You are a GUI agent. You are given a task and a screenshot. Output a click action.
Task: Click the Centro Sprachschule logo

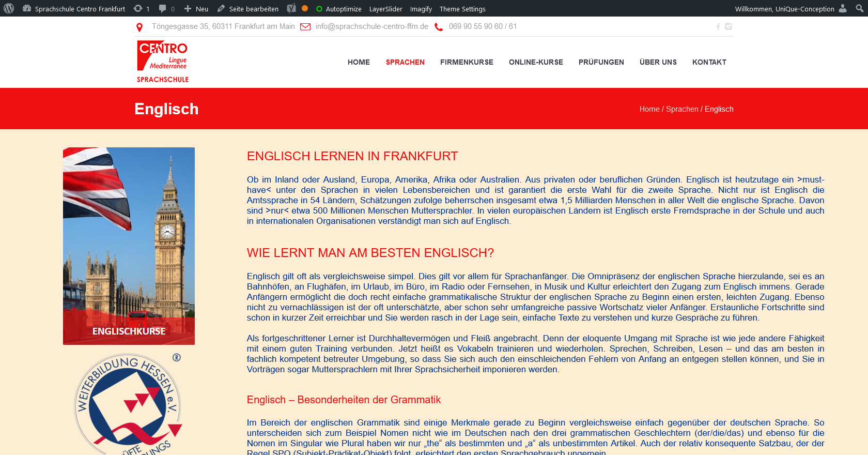click(162, 62)
